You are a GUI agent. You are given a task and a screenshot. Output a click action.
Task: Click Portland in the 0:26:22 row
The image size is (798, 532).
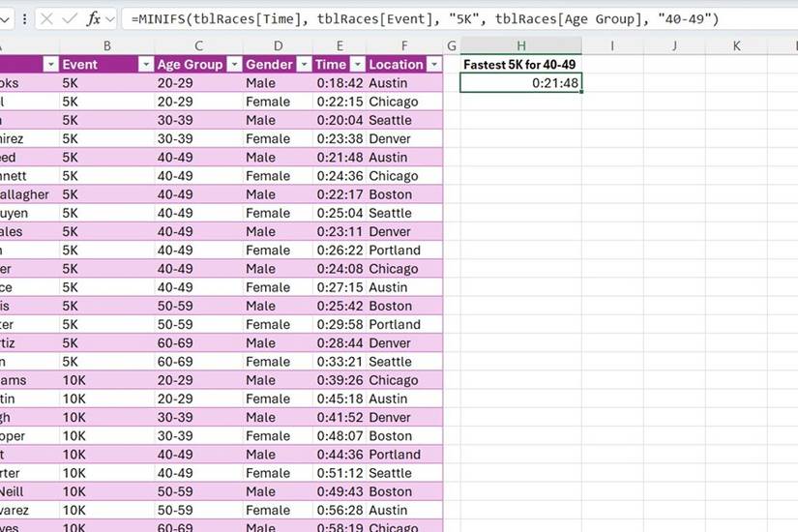click(x=395, y=250)
